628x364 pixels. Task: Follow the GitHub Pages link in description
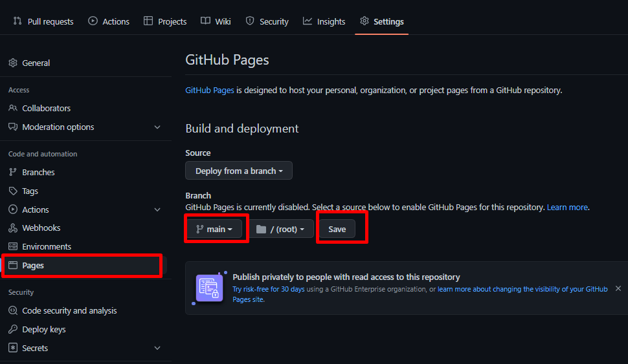pyautogui.click(x=210, y=91)
